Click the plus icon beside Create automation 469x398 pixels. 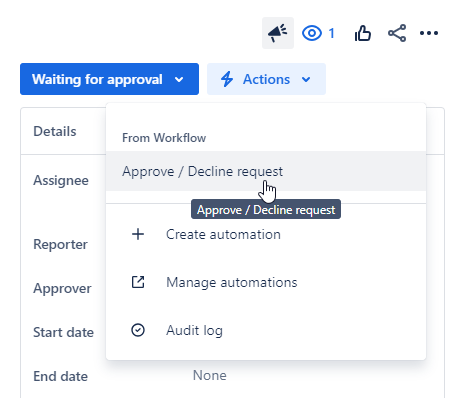pyautogui.click(x=138, y=234)
